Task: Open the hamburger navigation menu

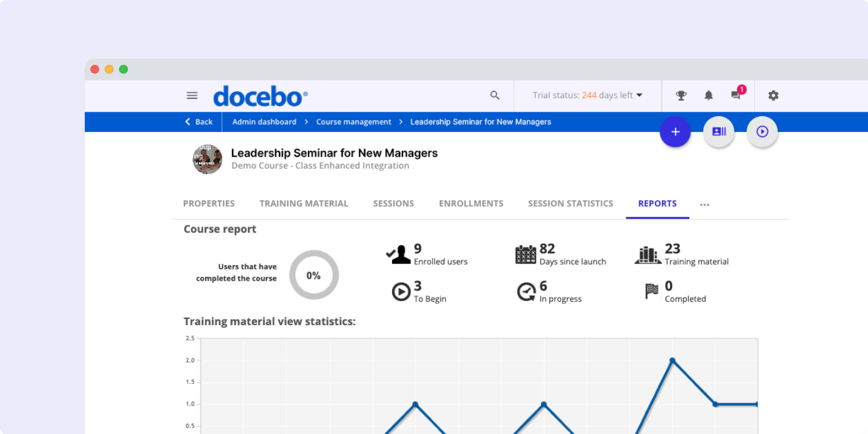Action: [192, 95]
